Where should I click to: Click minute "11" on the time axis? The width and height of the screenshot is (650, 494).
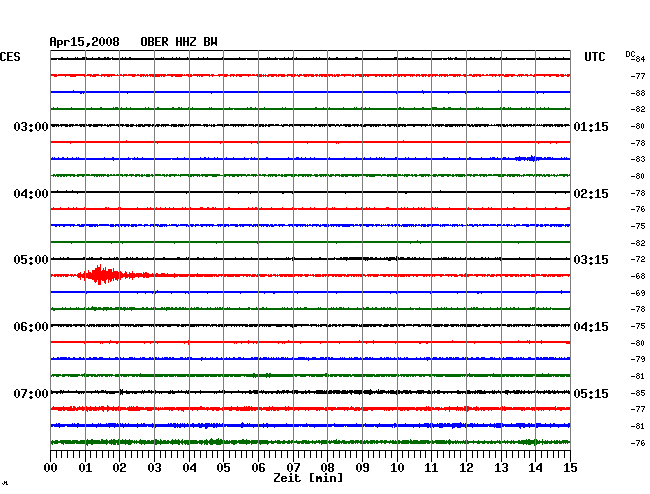coord(431,468)
